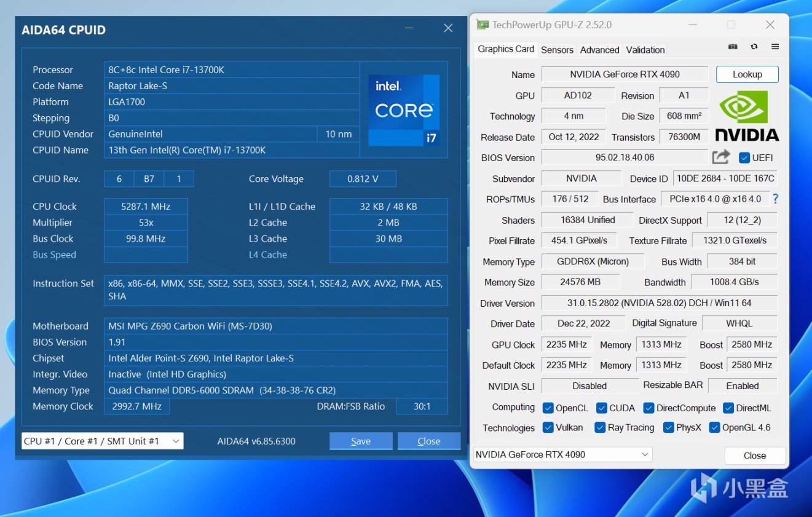Click the Bus Interface question mark icon
Screen dimensions: 812x517
[775, 199]
